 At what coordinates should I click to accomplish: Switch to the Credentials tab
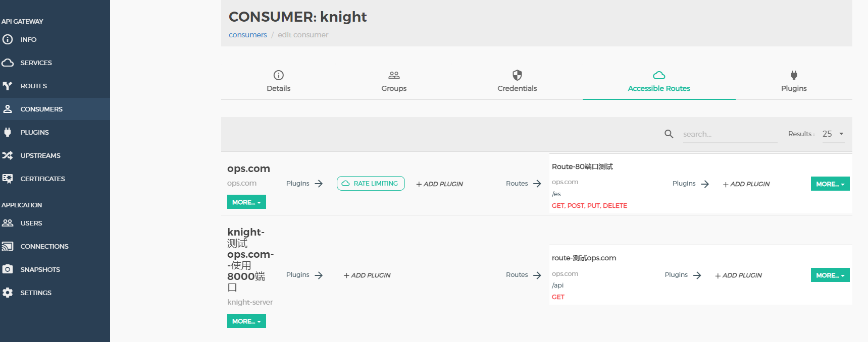[x=517, y=81]
